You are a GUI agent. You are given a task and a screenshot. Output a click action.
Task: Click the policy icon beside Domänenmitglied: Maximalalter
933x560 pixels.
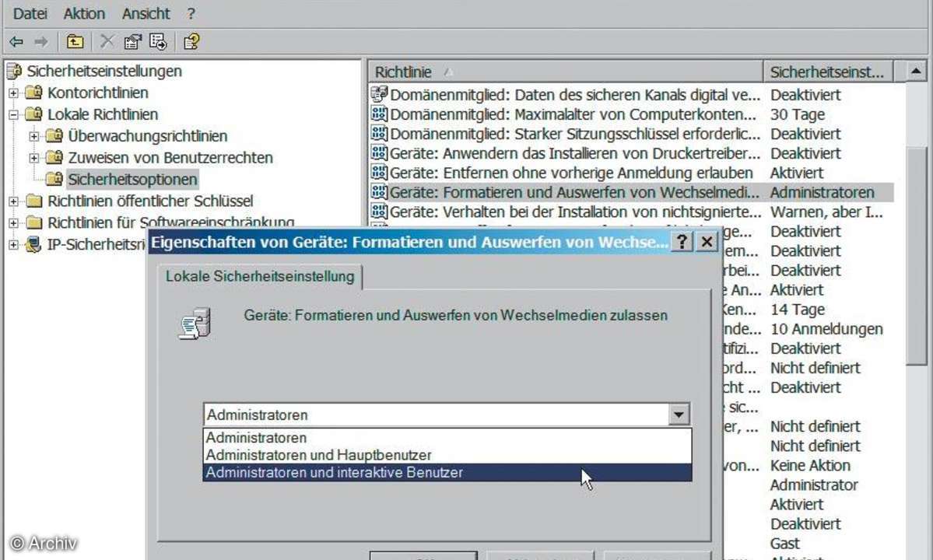[x=379, y=114]
